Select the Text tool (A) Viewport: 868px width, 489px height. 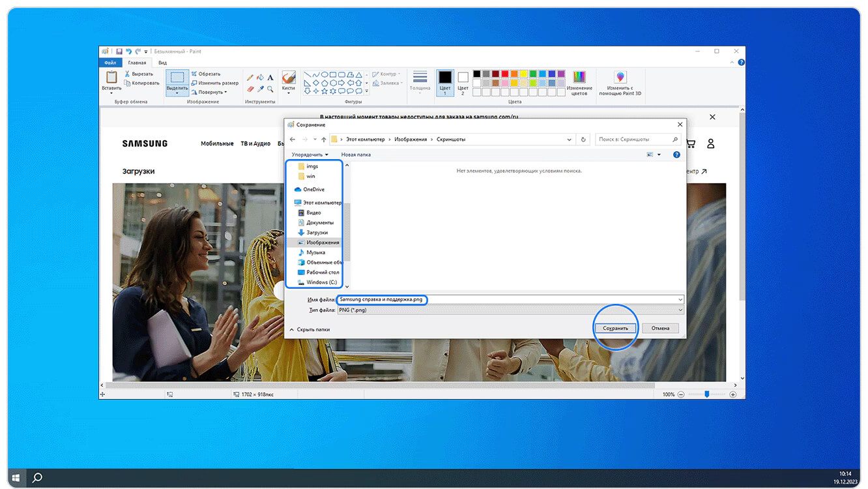click(270, 78)
